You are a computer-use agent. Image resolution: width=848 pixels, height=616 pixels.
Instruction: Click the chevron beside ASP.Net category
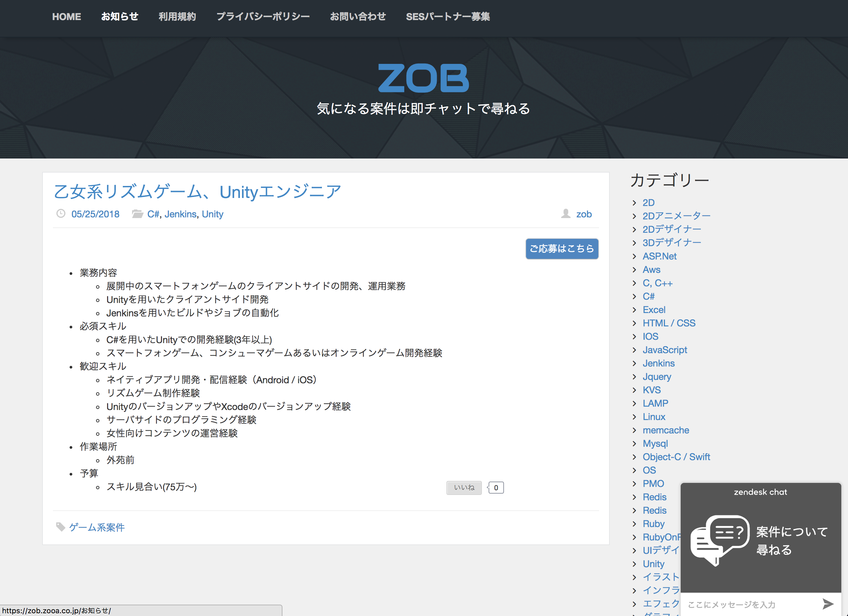coord(634,256)
